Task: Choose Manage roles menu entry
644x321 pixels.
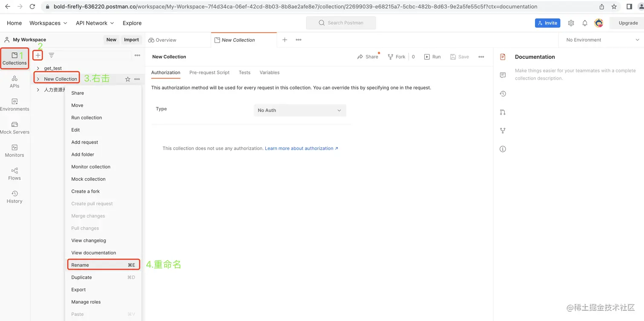Action: point(103,302)
